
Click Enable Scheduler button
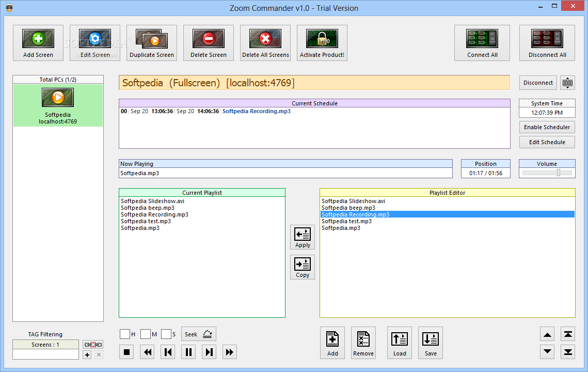(547, 127)
